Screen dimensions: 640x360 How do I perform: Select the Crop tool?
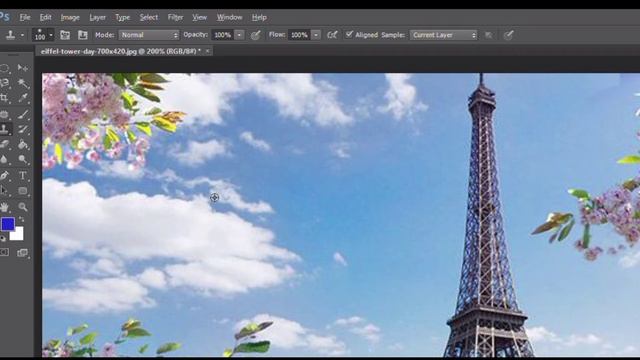pos(4,98)
